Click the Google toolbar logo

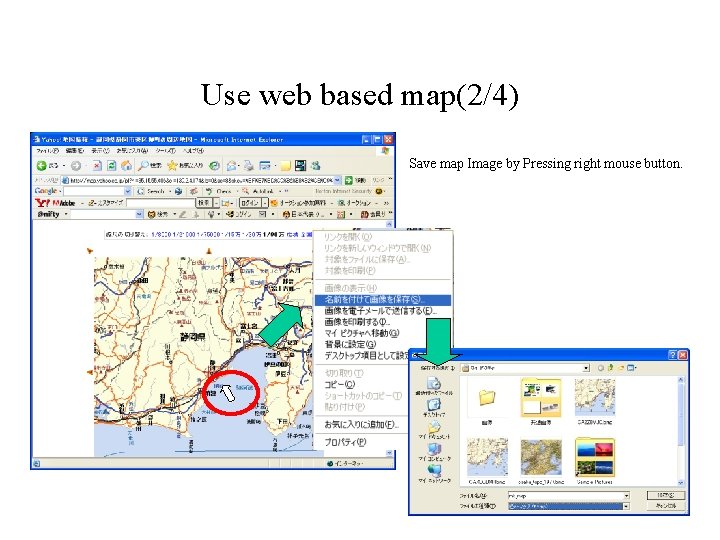point(45,191)
